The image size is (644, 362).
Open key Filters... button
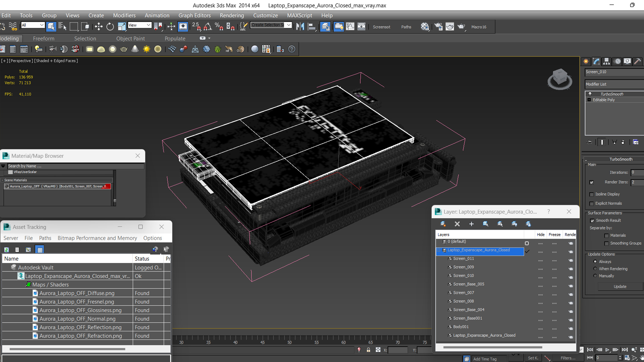point(568,358)
